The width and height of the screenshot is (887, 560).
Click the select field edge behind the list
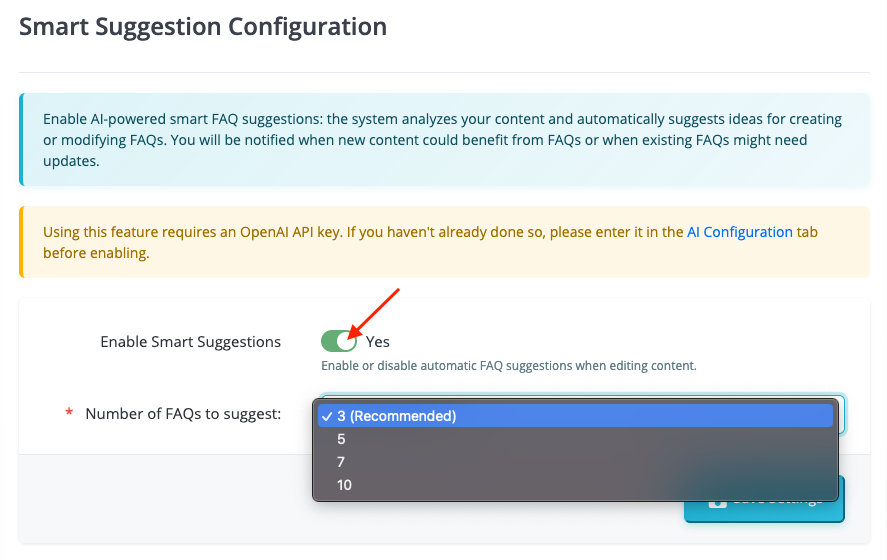(x=840, y=413)
